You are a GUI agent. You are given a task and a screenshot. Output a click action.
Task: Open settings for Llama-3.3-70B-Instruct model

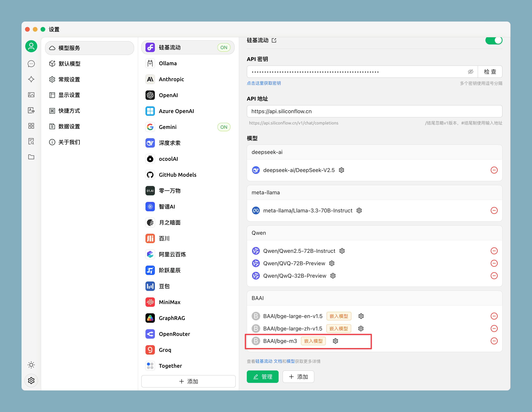(x=359, y=210)
